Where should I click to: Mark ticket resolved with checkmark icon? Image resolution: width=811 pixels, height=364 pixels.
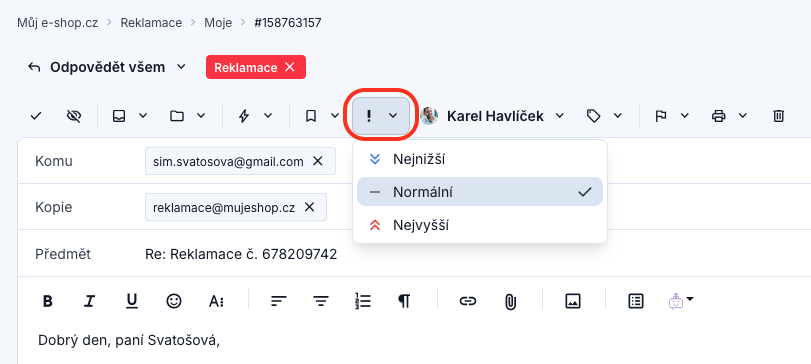click(36, 116)
